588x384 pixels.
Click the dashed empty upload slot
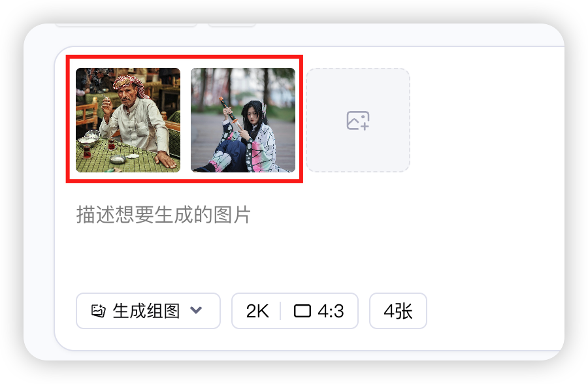click(x=358, y=120)
